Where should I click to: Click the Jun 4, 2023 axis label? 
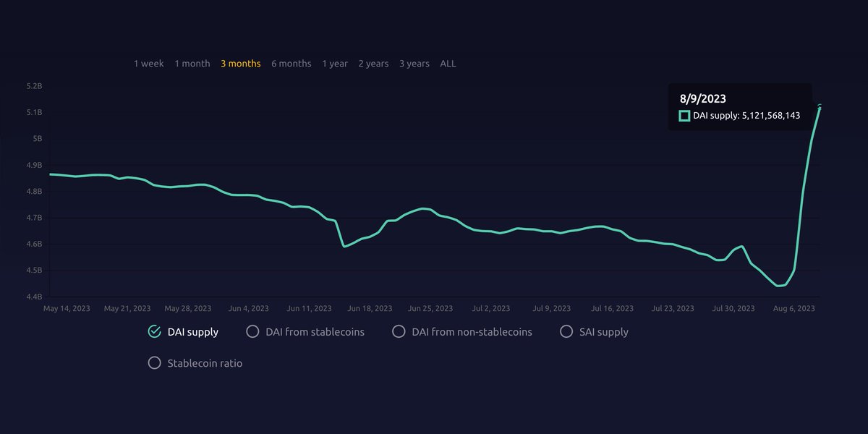pyautogui.click(x=250, y=308)
